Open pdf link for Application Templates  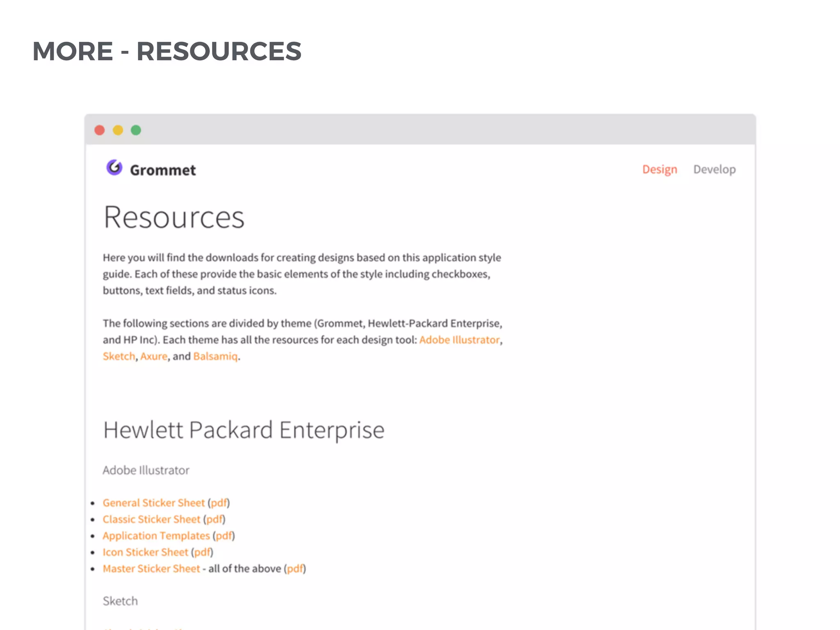(224, 536)
